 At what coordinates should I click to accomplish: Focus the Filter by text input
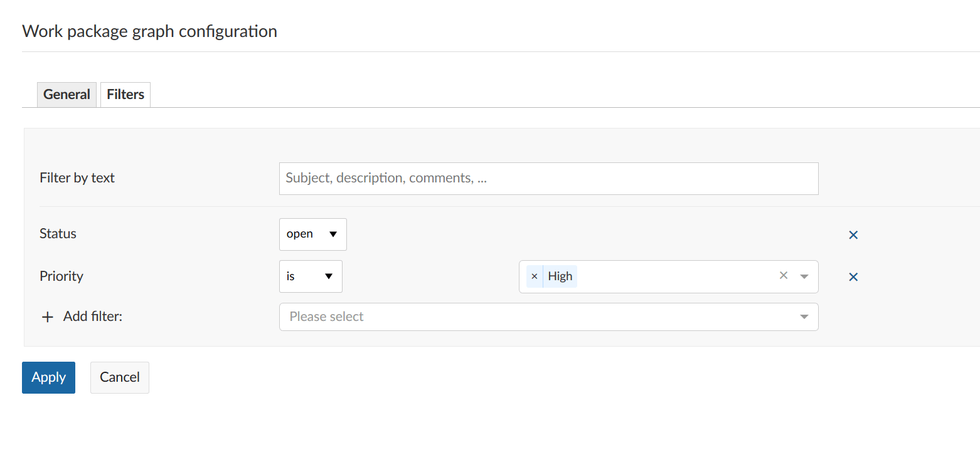[548, 179]
